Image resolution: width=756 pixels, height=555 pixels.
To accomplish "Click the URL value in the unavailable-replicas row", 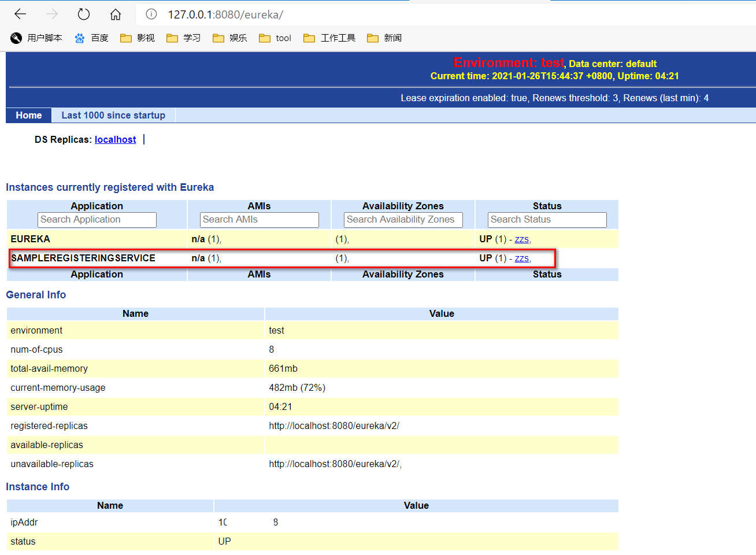I will click(x=335, y=464).
